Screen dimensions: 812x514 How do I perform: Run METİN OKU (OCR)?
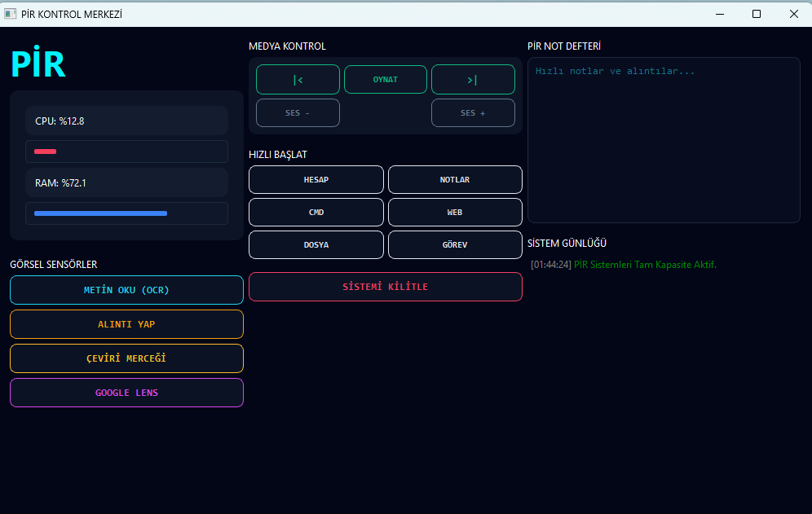pos(126,290)
